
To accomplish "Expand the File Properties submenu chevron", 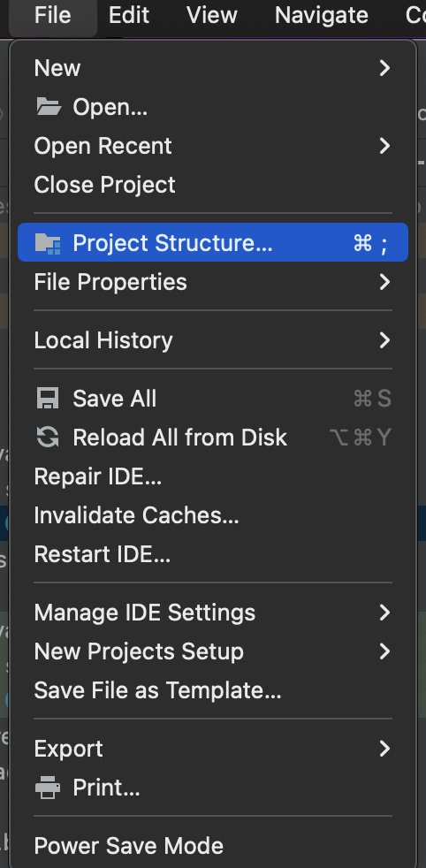I will coord(384,282).
